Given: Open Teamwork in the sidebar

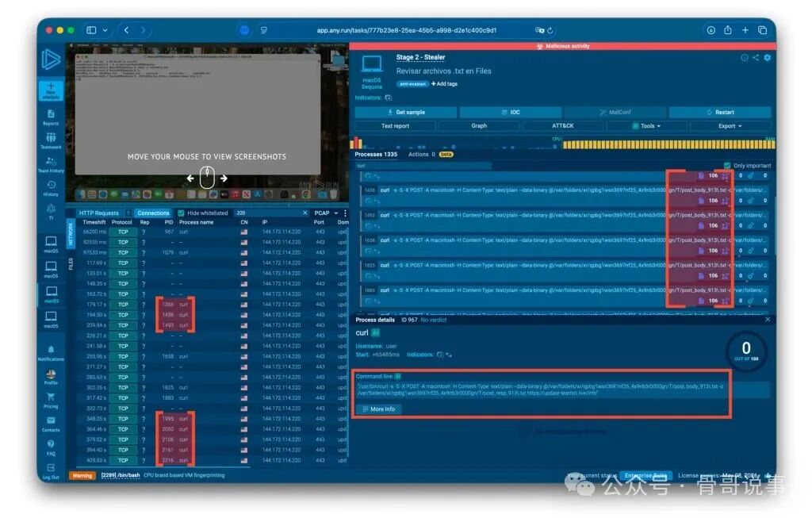Looking at the screenshot, I should (51, 141).
